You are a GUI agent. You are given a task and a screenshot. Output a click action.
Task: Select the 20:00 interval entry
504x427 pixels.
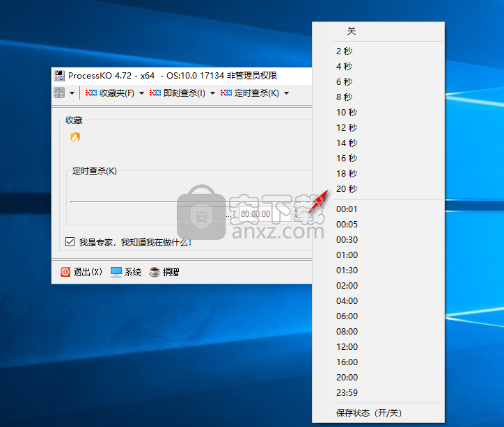click(378, 378)
